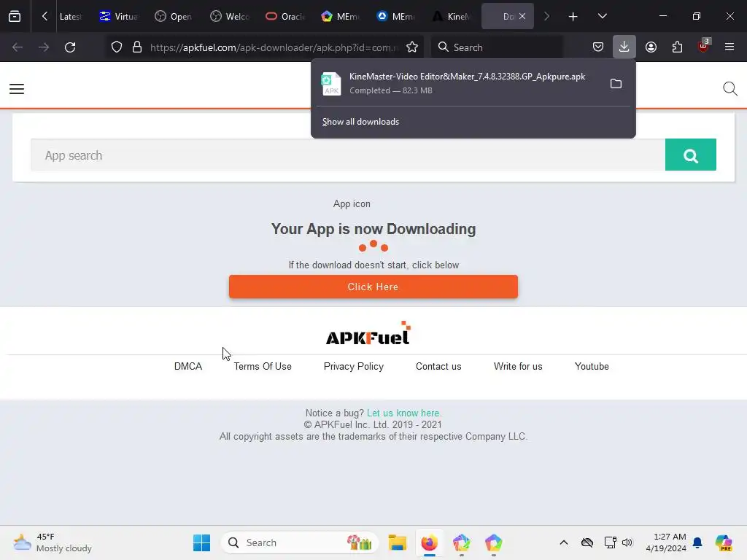Click the orange Click Here button

pyautogui.click(x=373, y=287)
